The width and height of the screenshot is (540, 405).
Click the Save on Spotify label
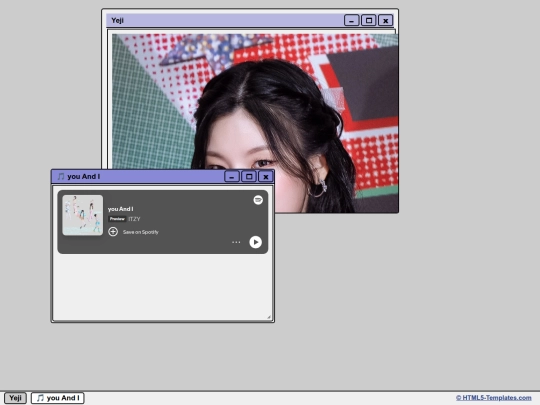pyautogui.click(x=141, y=232)
